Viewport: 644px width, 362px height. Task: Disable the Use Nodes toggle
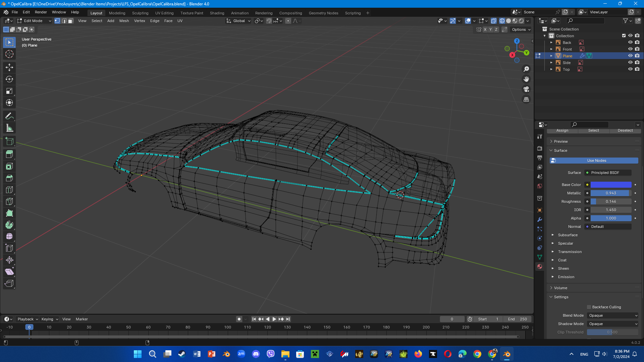point(594,161)
